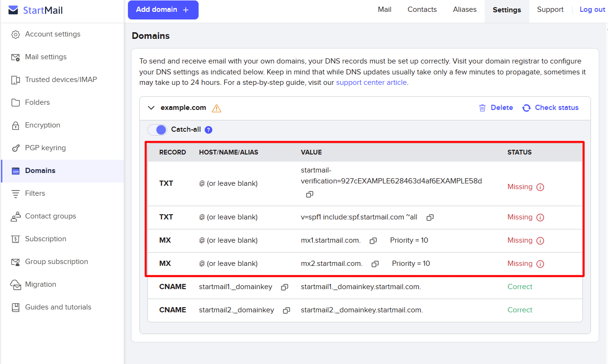Click the refresh icon next to Check status
This screenshot has height=364, width=608.
click(526, 108)
